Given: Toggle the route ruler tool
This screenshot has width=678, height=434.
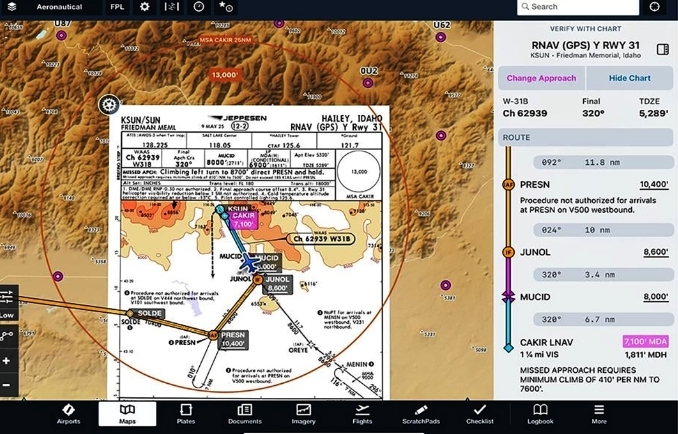Looking at the screenshot, I should (x=7, y=337).
